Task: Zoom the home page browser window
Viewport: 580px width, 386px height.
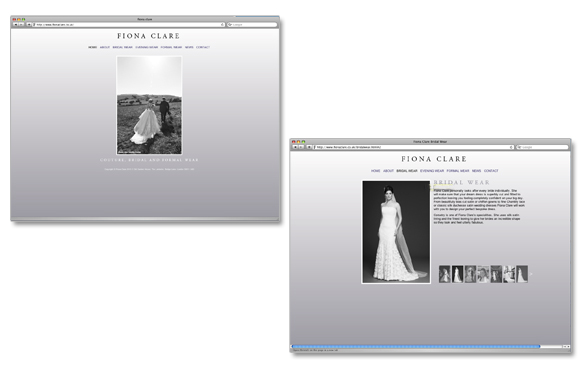Action: click(23, 19)
